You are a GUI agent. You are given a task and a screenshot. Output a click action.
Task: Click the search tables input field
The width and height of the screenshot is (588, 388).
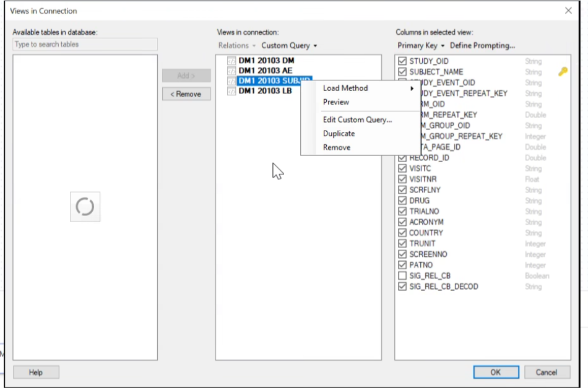[x=85, y=45]
